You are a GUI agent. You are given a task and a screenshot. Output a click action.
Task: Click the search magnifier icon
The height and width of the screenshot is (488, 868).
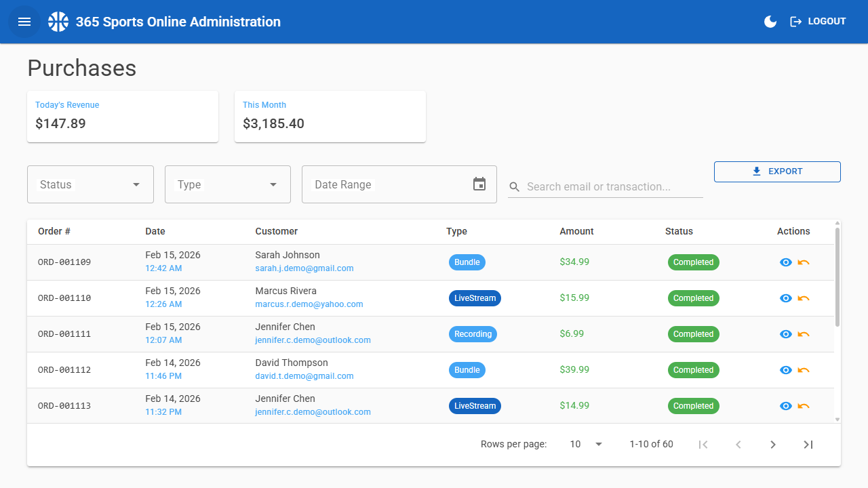coord(515,187)
